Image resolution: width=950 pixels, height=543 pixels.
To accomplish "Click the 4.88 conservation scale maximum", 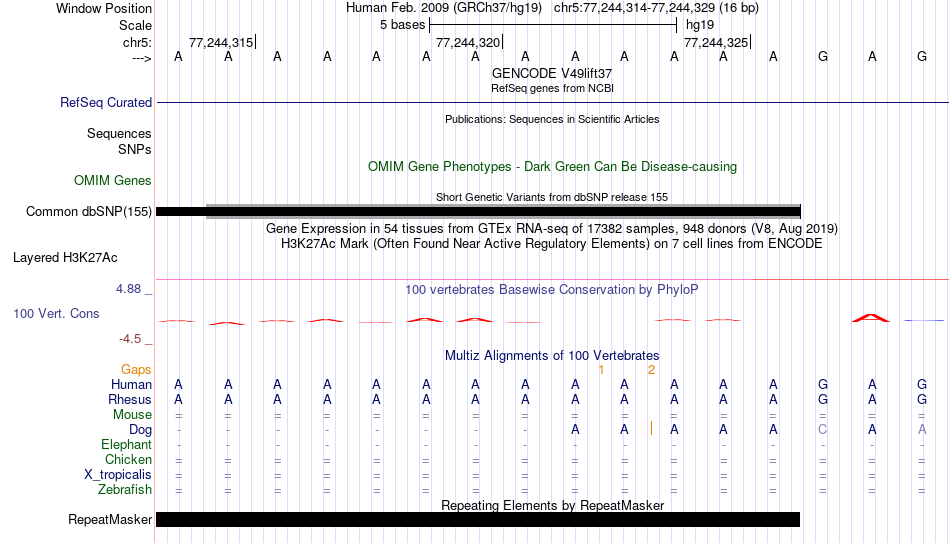I will pos(128,289).
